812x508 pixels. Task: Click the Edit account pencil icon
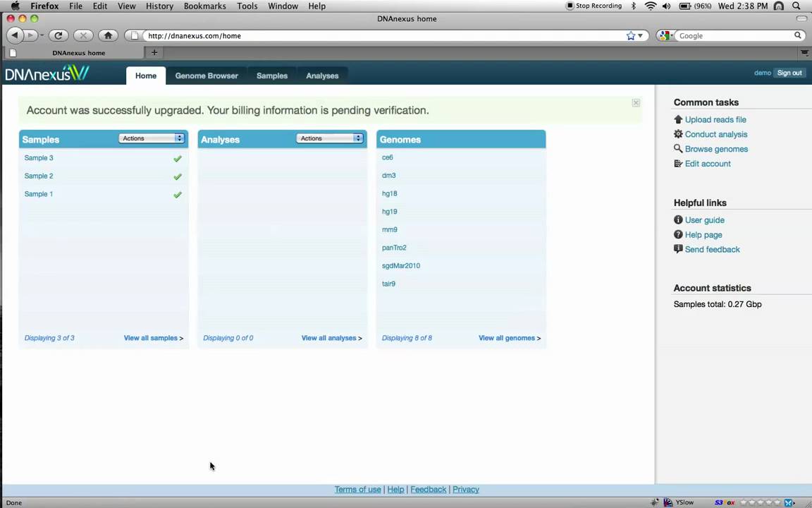(678, 163)
